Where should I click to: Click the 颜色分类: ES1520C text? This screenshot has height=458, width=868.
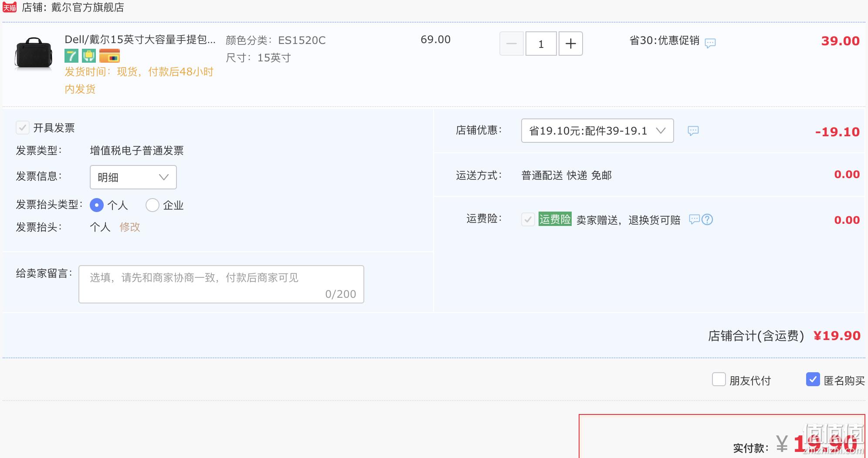(276, 40)
